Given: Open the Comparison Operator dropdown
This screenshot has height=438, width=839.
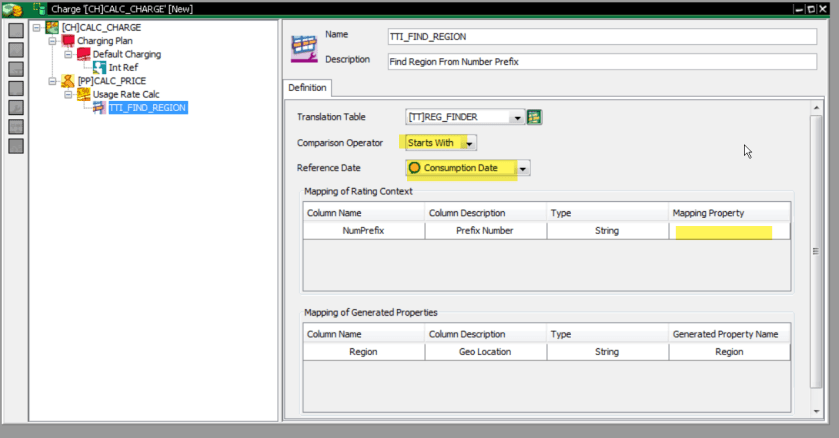Looking at the screenshot, I should (x=470, y=143).
